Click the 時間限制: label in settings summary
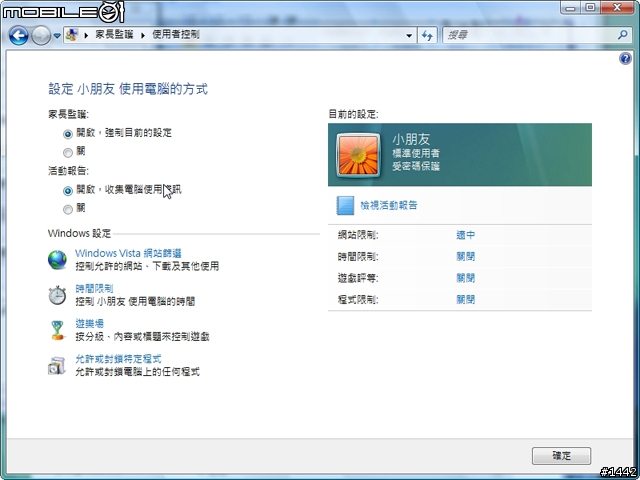 (x=358, y=257)
